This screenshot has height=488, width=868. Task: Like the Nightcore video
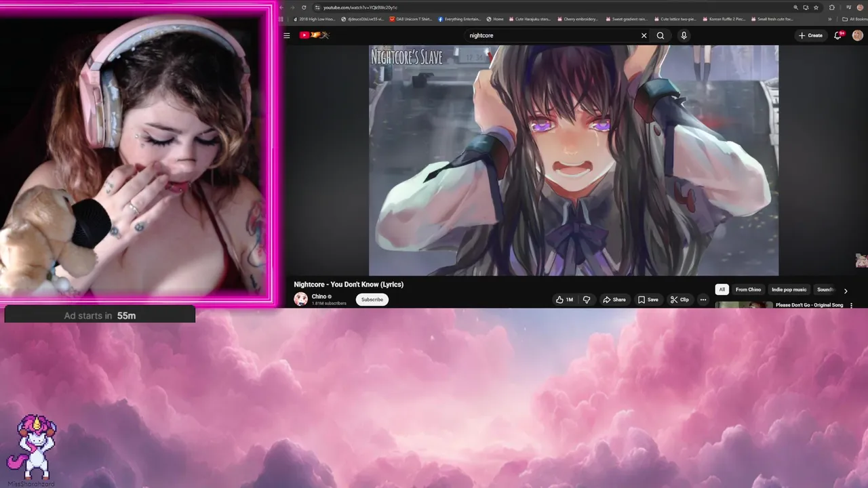(x=564, y=300)
